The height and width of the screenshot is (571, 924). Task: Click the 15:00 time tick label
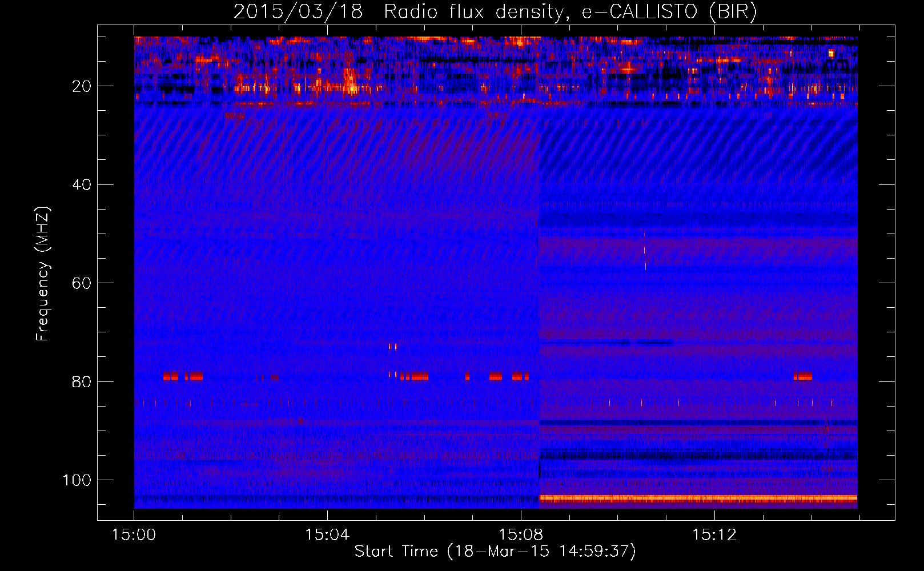134,535
